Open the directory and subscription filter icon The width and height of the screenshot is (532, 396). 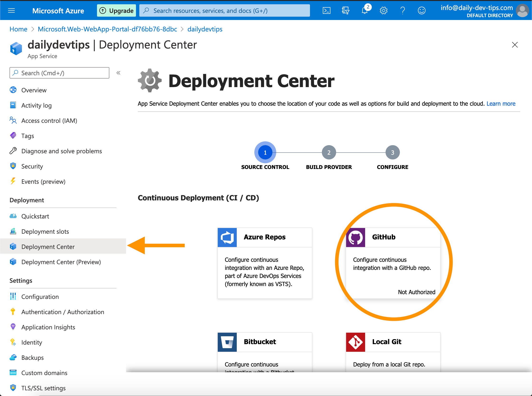click(345, 10)
